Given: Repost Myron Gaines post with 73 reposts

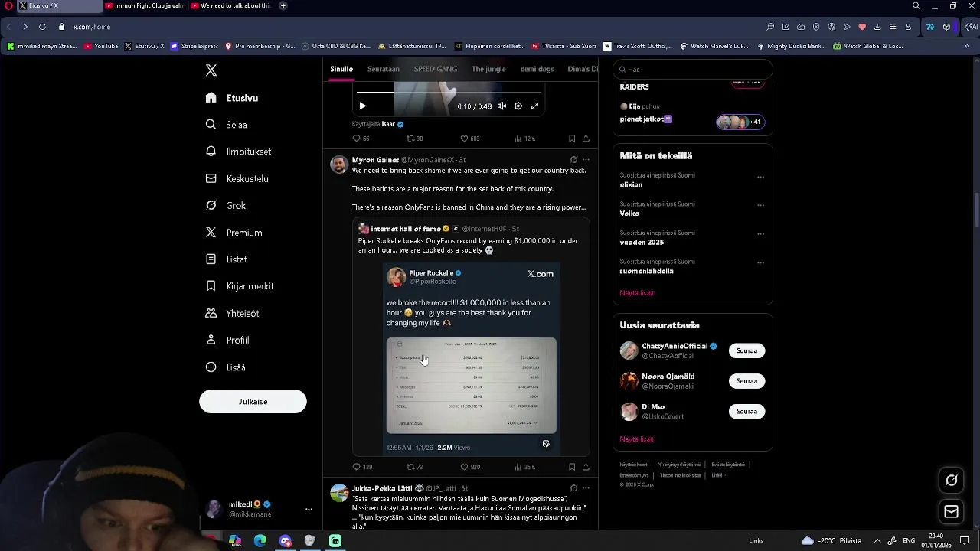Looking at the screenshot, I should (x=414, y=467).
